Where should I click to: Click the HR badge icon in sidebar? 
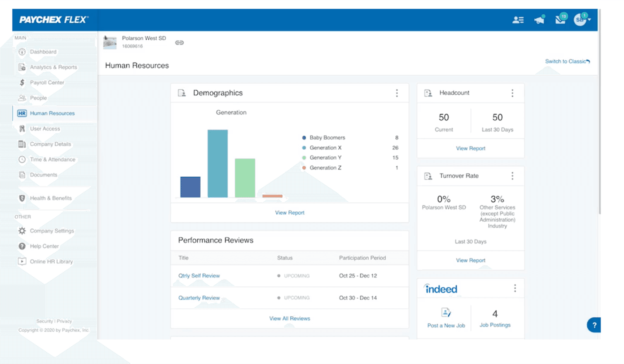pos(22,113)
